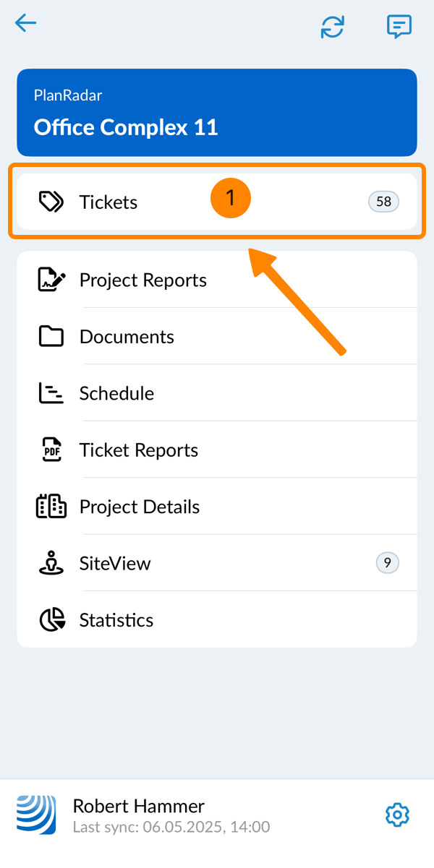Tap the Tickets count badge 58
This screenshot has width=434, height=868.
coord(383,202)
